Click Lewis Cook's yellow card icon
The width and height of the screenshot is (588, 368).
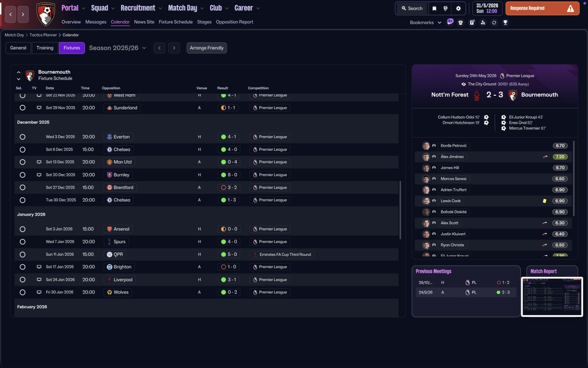544,201
